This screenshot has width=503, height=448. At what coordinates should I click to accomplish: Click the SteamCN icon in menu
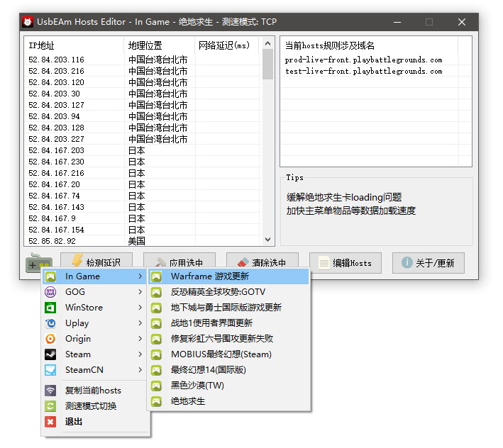click(x=50, y=370)
